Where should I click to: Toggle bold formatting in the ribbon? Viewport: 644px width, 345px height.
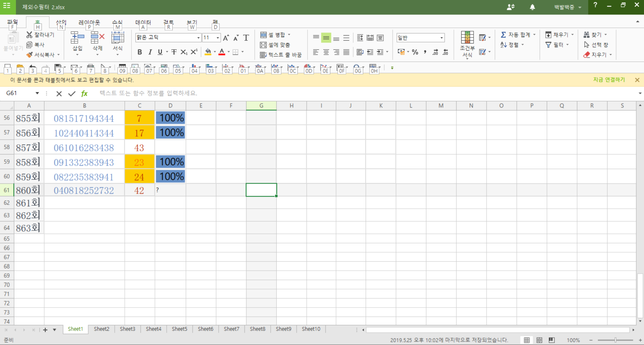(x=140, y=52)
